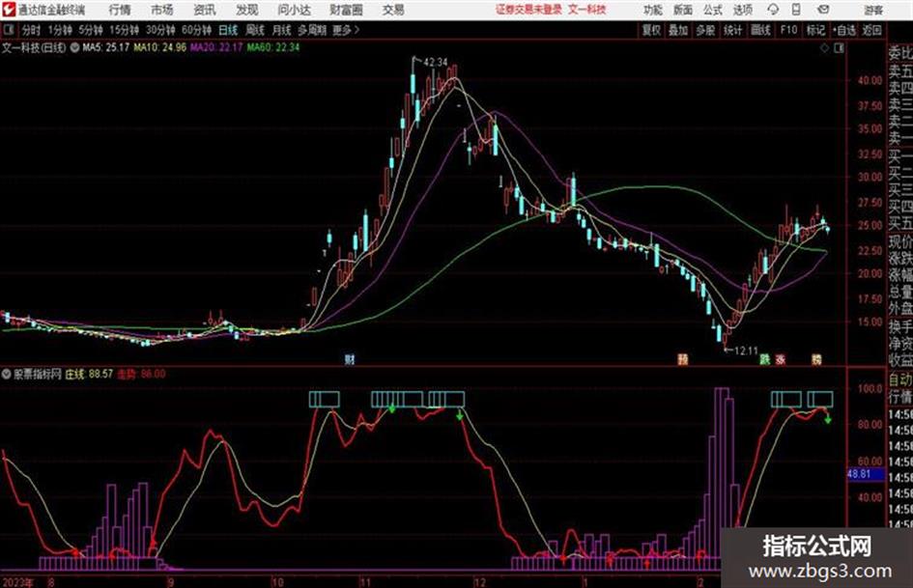Viewport: 913px width, 588px height.
Task: Click the 标记 mark button
Action: (x=815, y=30)
